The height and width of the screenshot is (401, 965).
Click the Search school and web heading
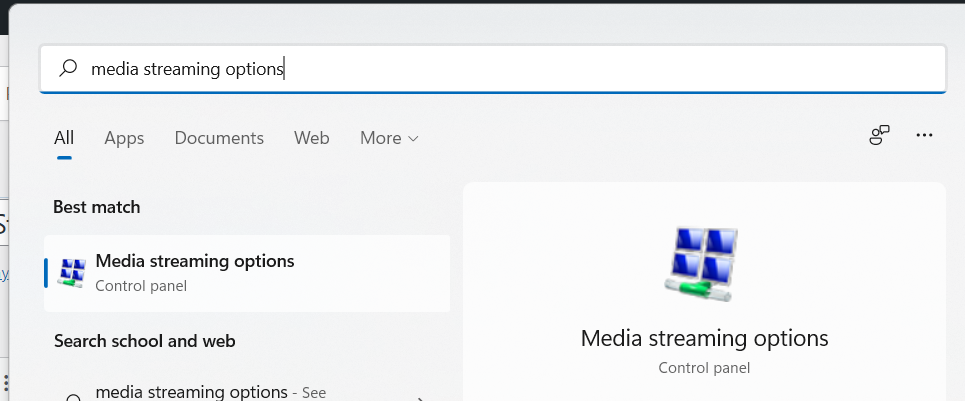(x=145, y=341)
